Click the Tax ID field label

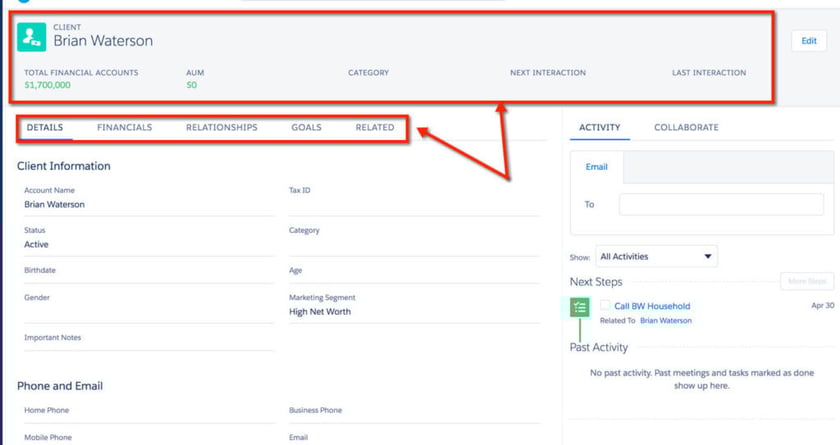coord(299,190)
